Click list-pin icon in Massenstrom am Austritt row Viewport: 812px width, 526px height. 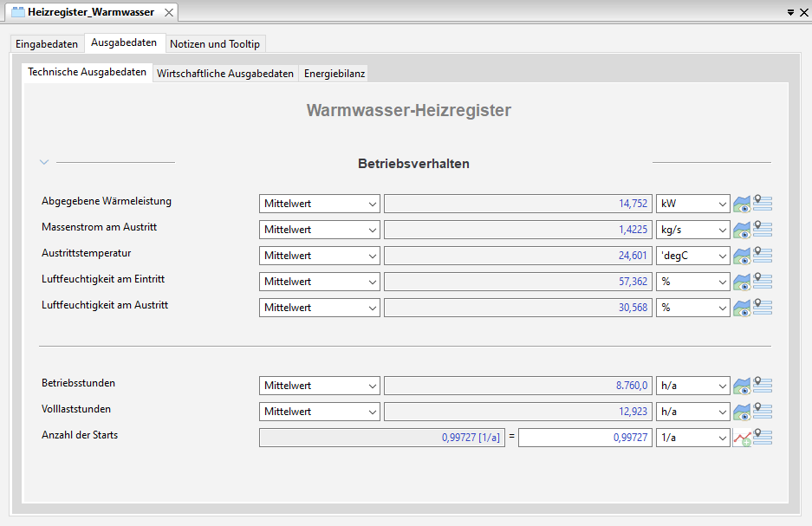click(x=763, y=228)
